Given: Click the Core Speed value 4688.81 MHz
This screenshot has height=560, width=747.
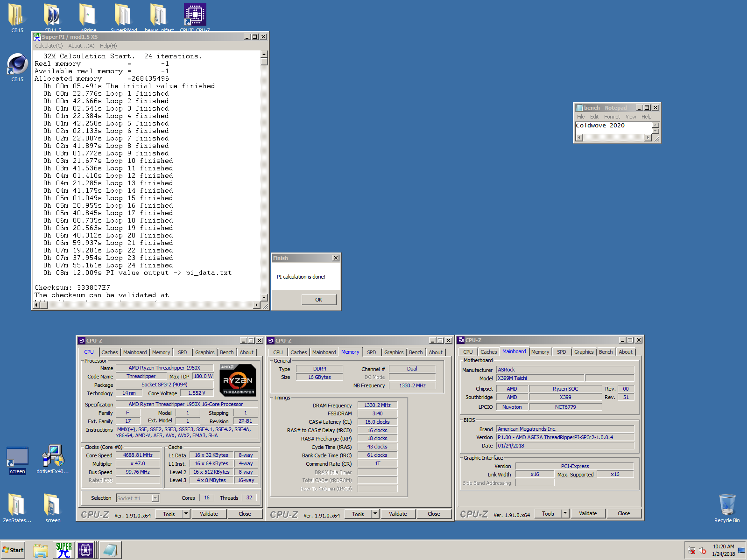Looking at the screenshot, I should (138, 455).
